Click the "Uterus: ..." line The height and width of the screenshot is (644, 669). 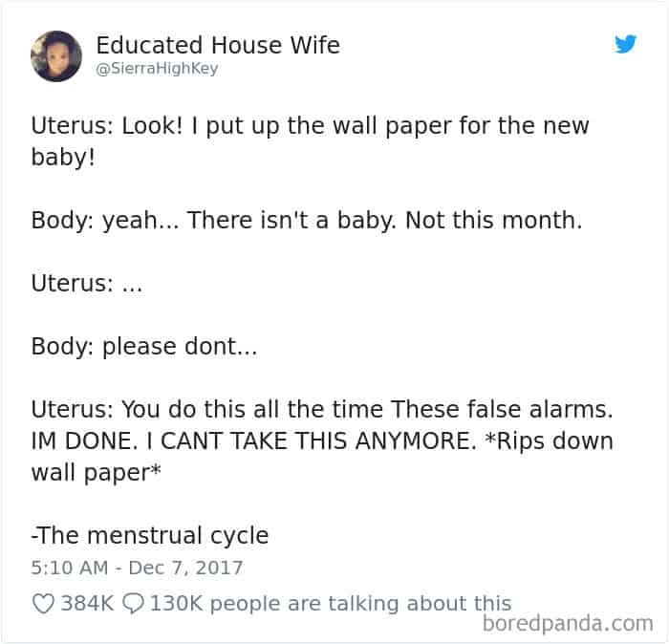[x=86, y=284]
